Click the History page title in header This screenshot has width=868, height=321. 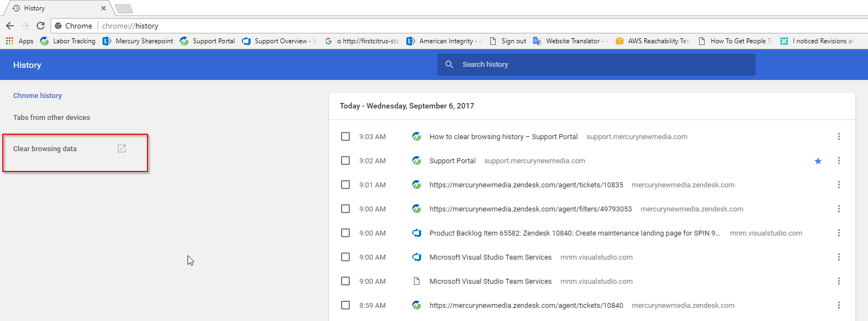27,65
